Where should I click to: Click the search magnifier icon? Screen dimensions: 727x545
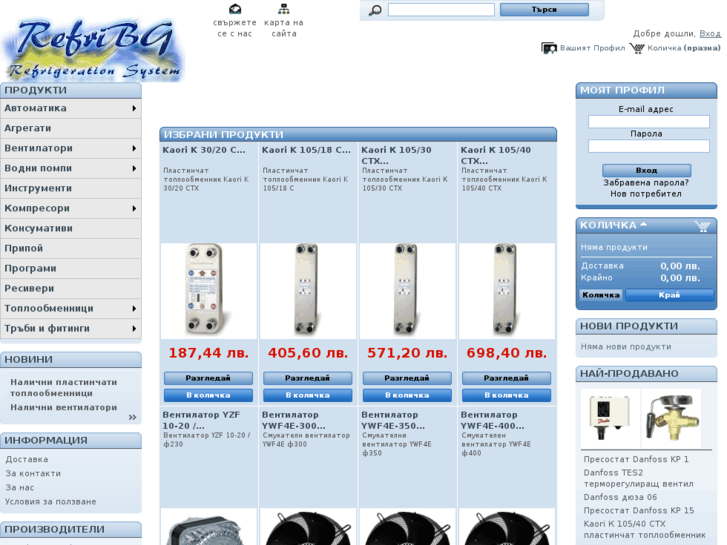tap(375, 10)
